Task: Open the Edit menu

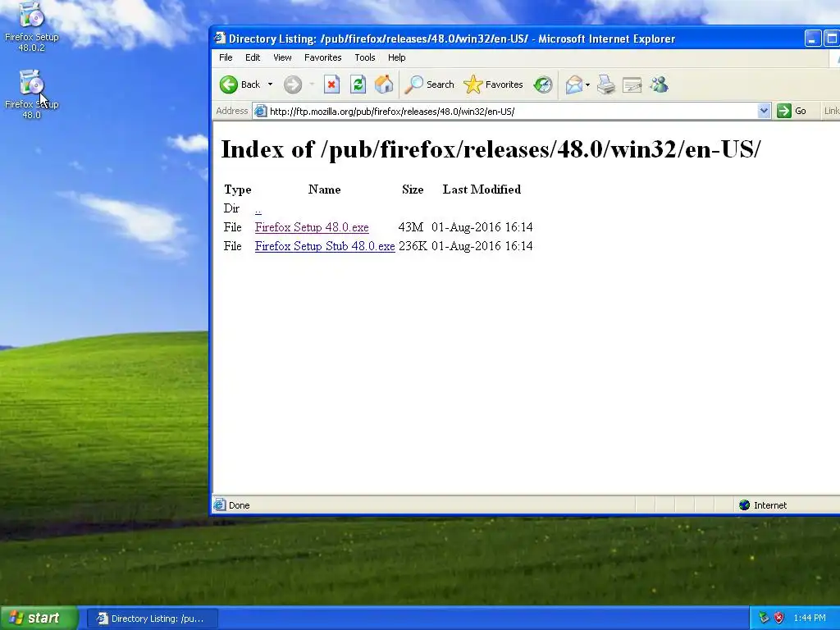Action: 253,57
